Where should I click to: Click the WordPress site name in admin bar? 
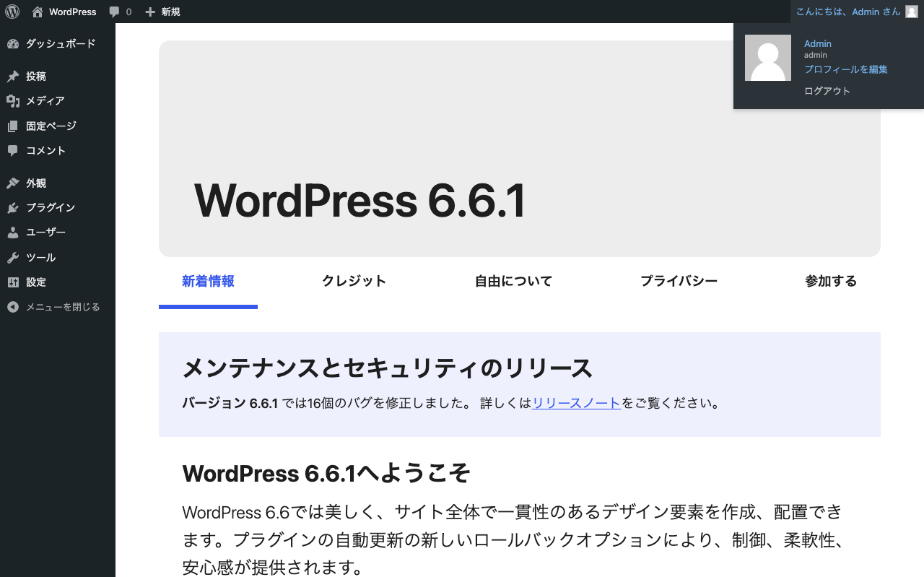(72, 12)
